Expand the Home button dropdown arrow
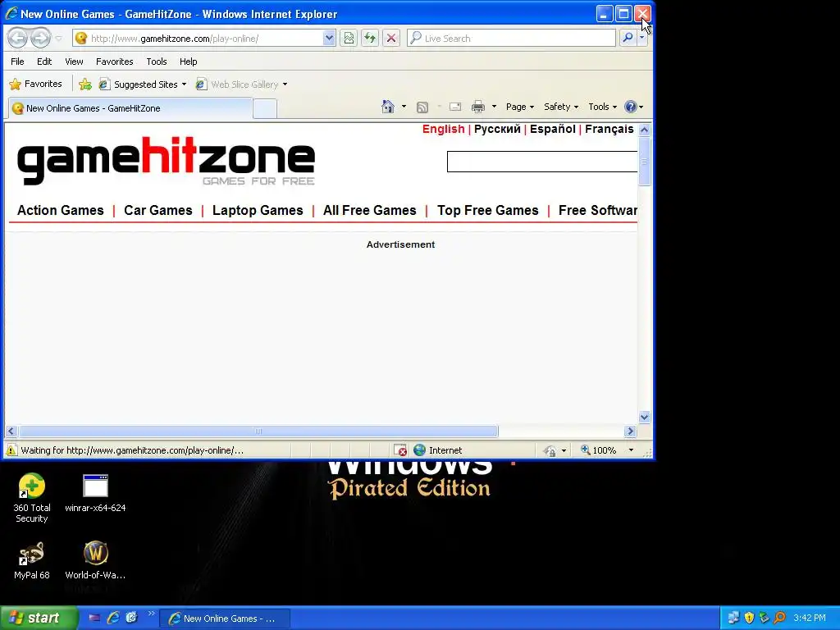Image resolution: width=840 pixels, height=630 pixels. tap(404, 107)
